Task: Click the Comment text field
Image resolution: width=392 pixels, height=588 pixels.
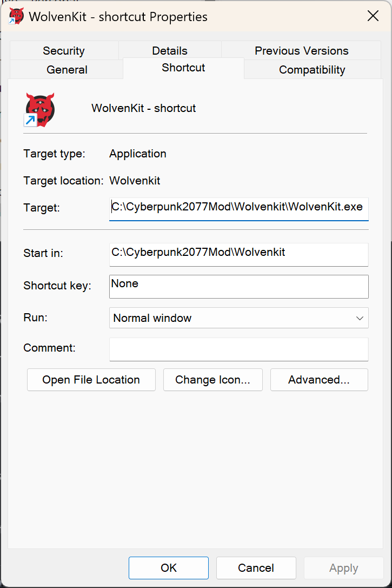Action: [238, 349]
